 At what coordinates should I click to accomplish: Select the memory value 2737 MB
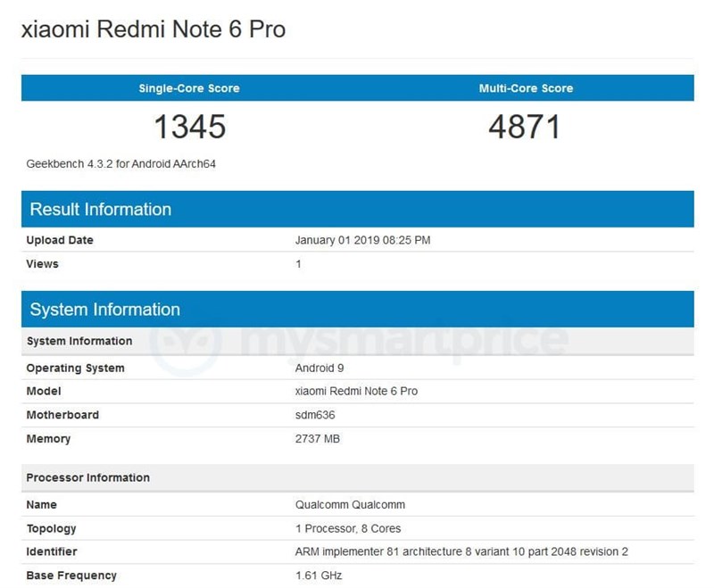(x=318, y=439)
